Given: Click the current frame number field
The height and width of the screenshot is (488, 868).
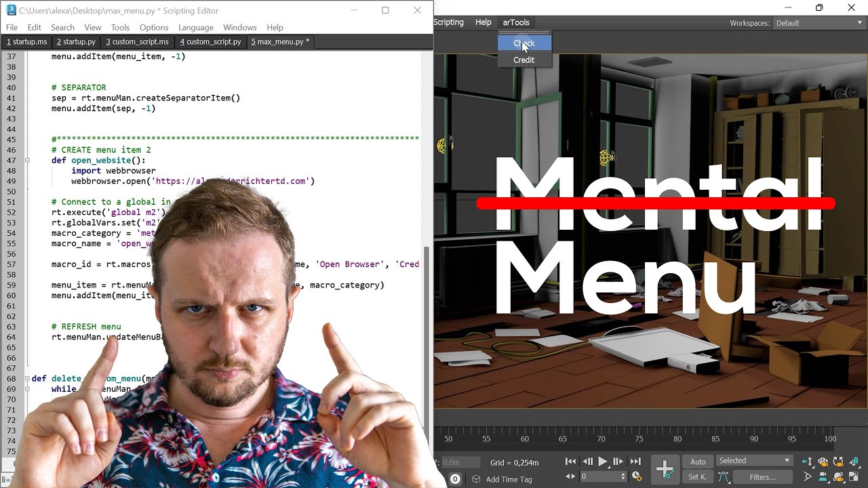Looking at the screenshot, I should pos(600,476).
